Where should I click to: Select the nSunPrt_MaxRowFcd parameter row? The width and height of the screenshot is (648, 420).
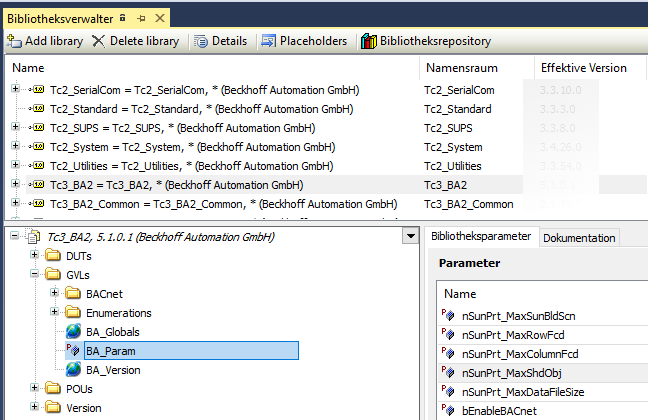pos(542,335)
